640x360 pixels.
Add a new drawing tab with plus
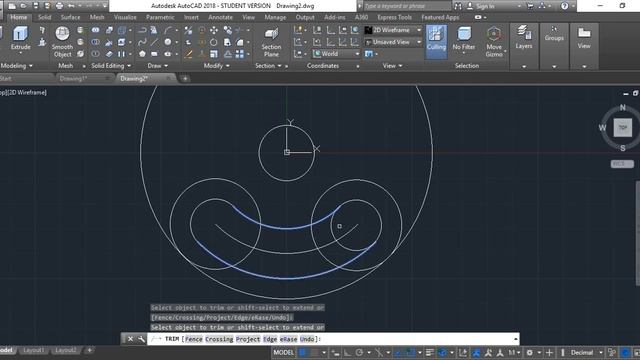point(185,78)
